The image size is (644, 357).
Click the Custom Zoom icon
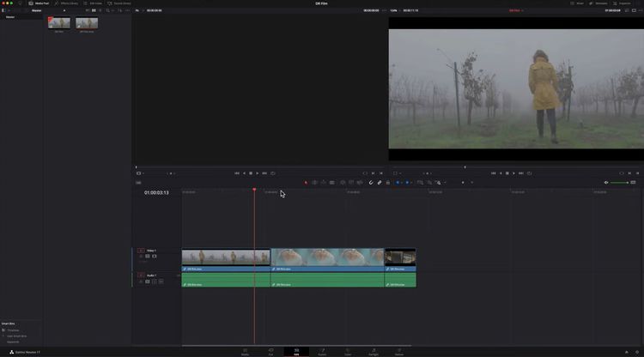438,183
